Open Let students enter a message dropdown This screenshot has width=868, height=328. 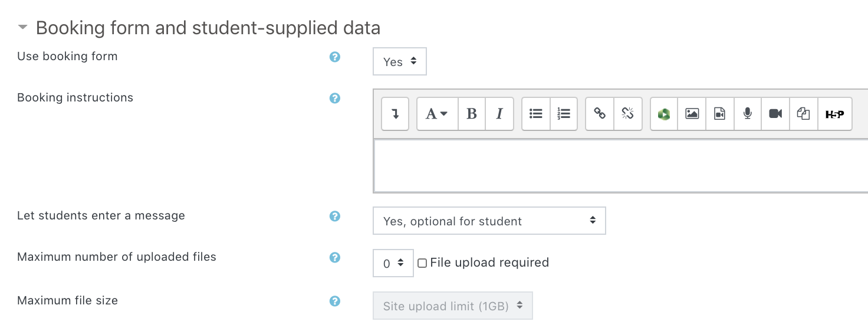[489, 221]
